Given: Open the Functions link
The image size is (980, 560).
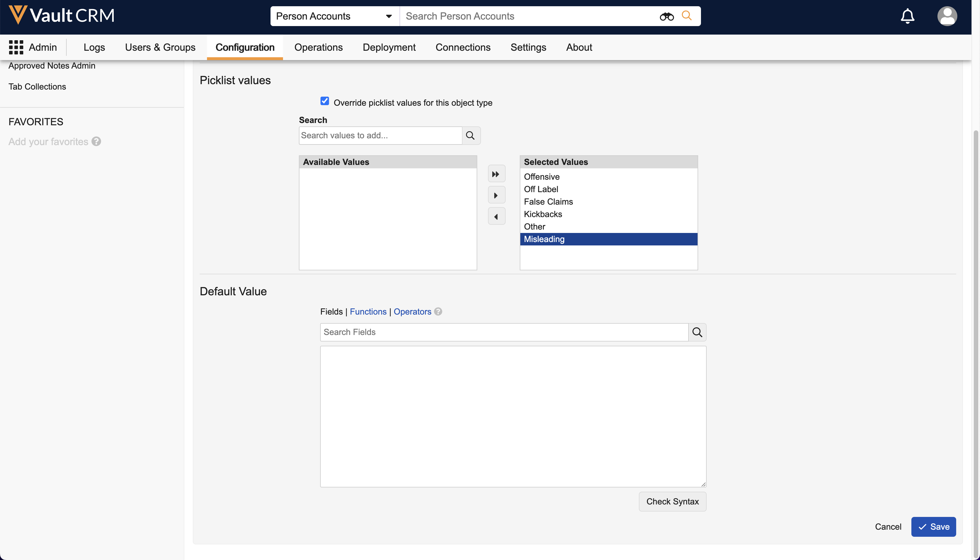Looking at the screenshot, I should (x=368, y=311).
